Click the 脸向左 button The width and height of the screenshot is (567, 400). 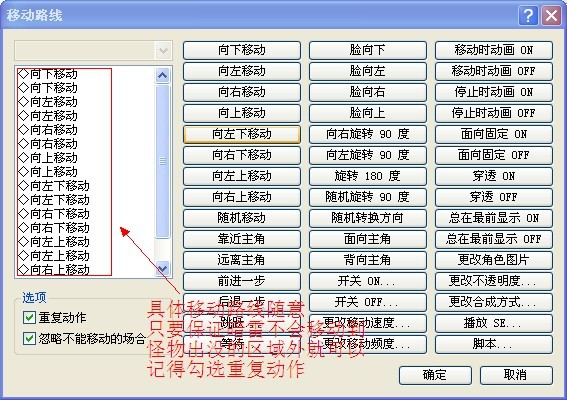(x=368, y=71)
